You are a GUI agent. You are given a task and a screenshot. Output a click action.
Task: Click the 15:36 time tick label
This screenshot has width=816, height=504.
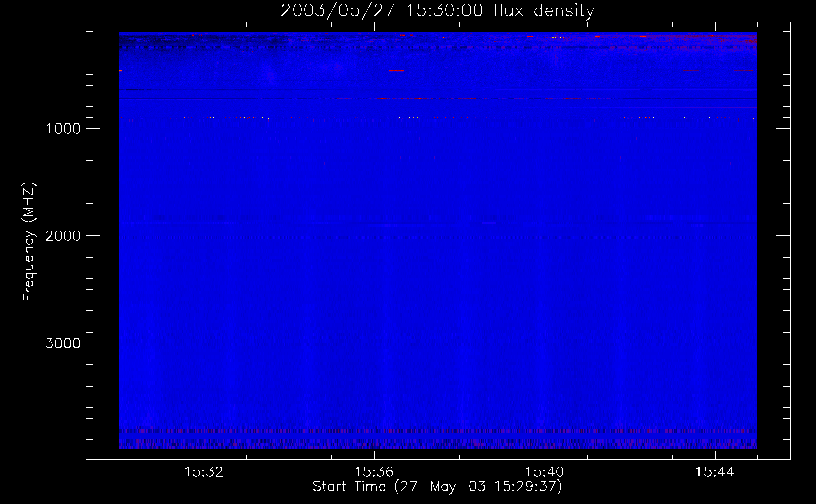coord(374,472)
